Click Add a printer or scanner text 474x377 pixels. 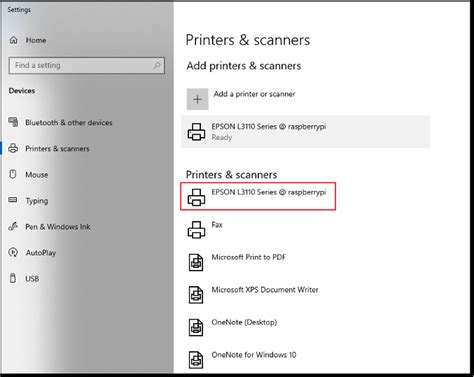tap(254, 94)
